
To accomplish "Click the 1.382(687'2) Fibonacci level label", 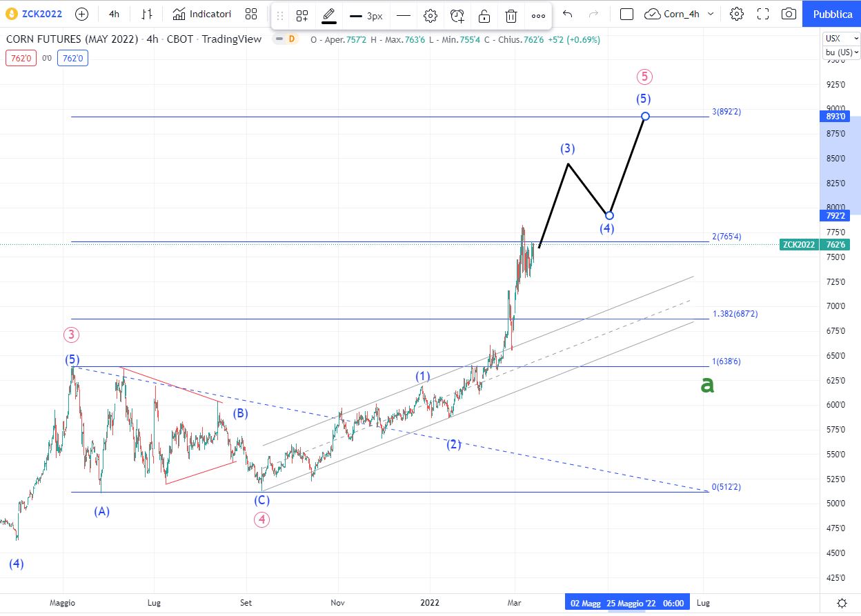I will (735, 314).
